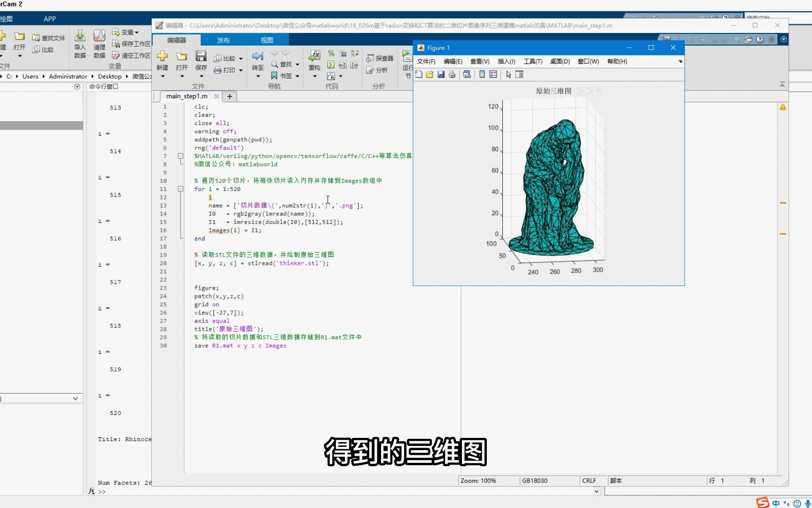Click New Figure icon in Figure 1 toolbar
The width and height of the screenshot is (812, 508).
point(419,74)
